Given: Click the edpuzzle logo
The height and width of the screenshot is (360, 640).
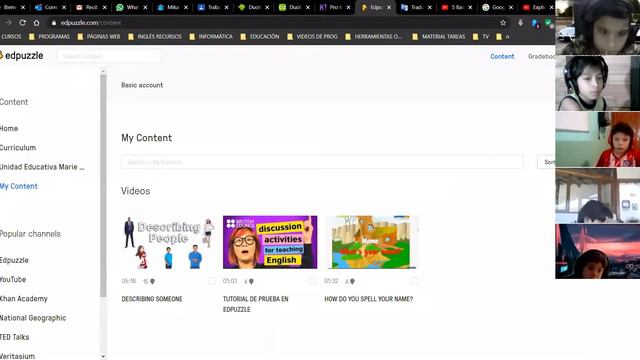Looking at the screenshot, I should 21,56.
